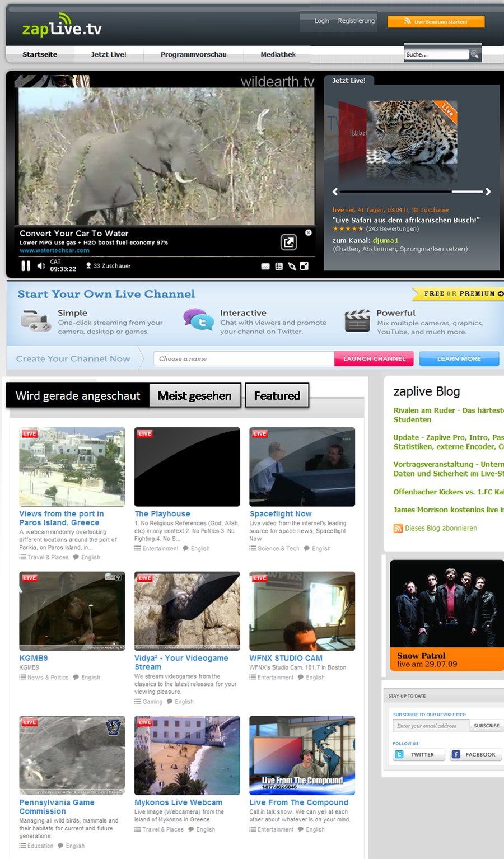Pause the wildearth.tv live stream

(x=26, y=266)
